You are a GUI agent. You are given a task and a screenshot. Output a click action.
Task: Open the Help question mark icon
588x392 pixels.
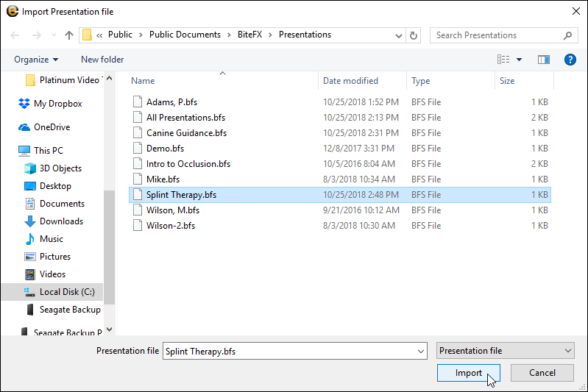[x=569, y=60]
